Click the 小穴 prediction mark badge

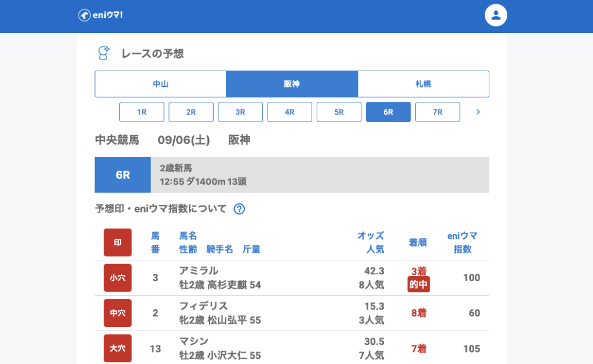(x=118, y=278)
